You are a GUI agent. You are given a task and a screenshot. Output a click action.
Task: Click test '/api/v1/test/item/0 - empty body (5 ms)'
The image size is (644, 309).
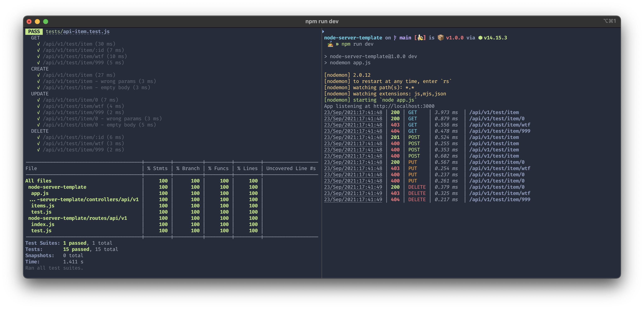99,125
